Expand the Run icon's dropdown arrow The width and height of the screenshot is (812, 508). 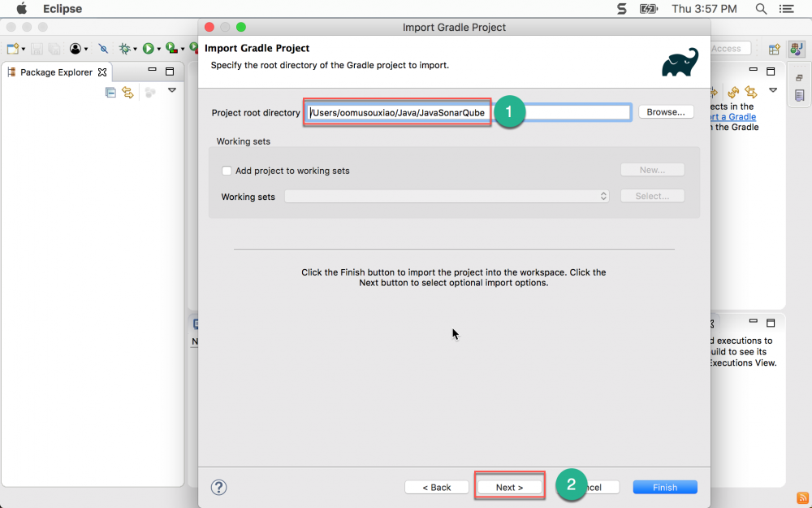(159, 50)
